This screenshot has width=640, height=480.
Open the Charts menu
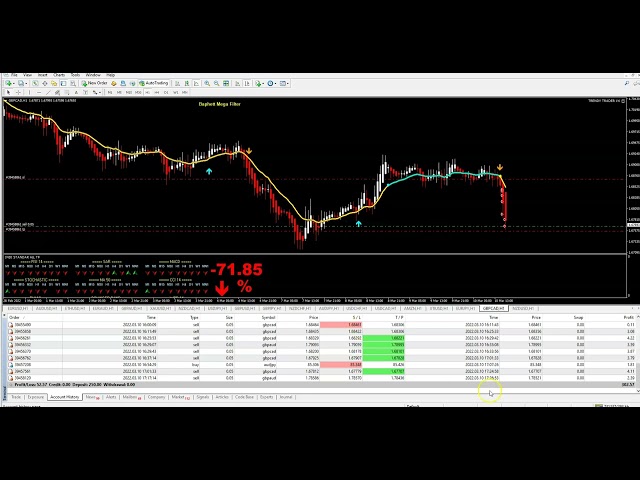59,75
